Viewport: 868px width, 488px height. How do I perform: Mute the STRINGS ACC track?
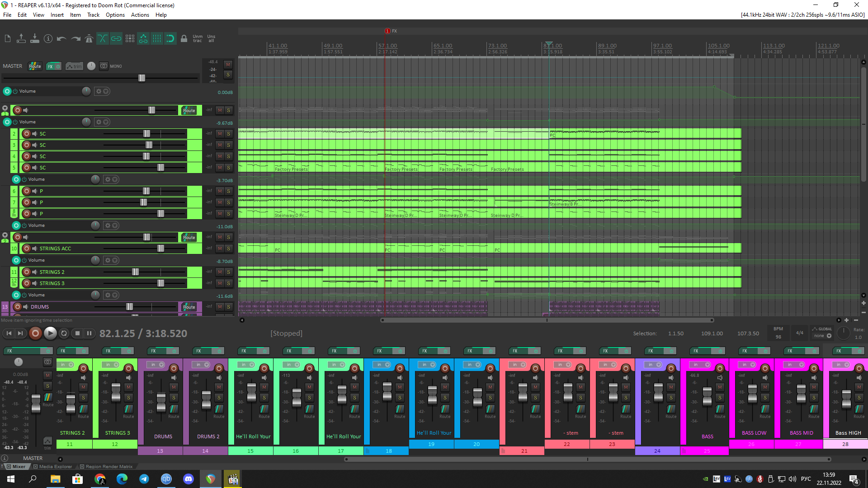220,249
